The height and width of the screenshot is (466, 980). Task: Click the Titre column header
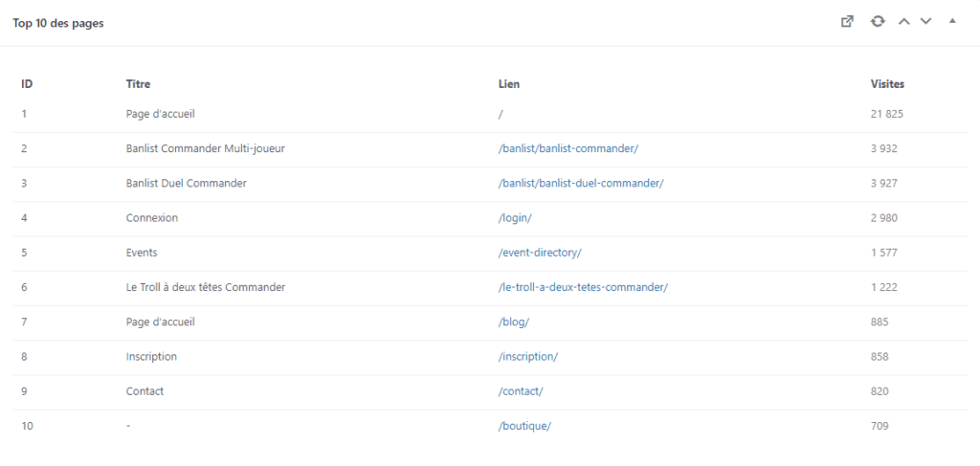(x=138, y=83)
